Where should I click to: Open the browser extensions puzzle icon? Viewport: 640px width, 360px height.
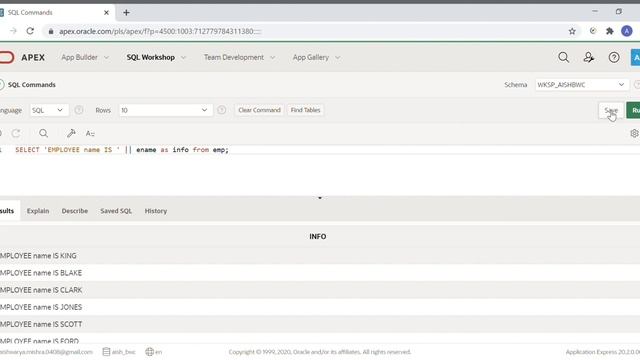pos(610,31)
